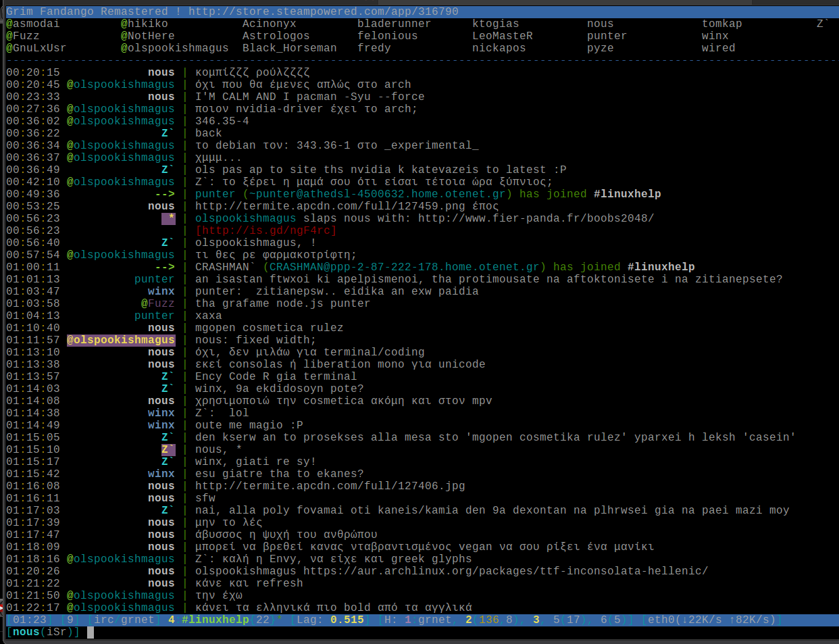839x644 pixels.
Task: Select nick @hikiko in the nicklist
Action: (145, 24)
